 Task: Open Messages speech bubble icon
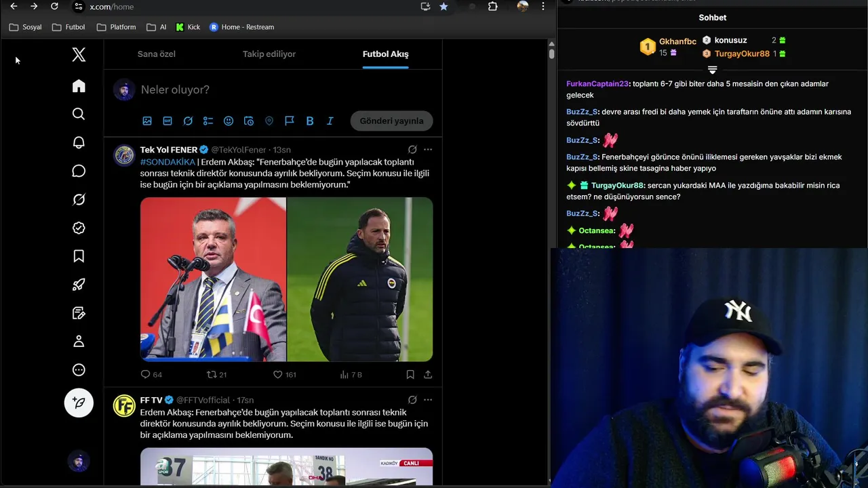[x=79, y=171]
